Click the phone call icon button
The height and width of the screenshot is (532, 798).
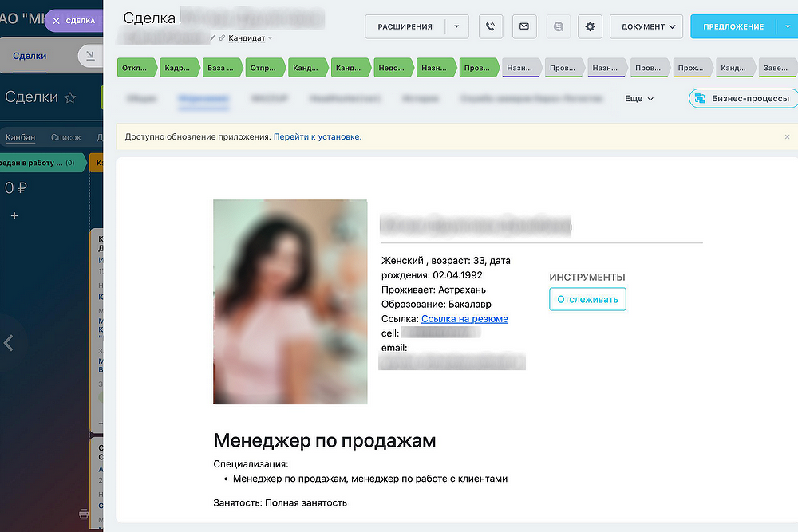point(490,26)
